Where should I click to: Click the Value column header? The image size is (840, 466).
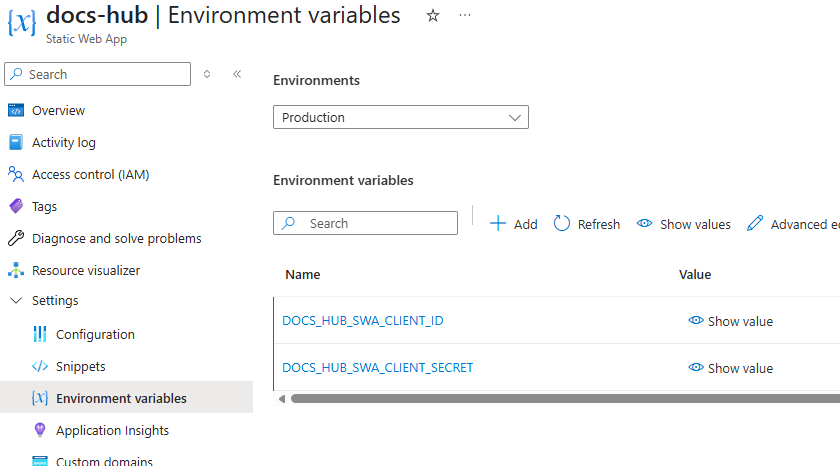pyautogui.click(x=695, y=274)
